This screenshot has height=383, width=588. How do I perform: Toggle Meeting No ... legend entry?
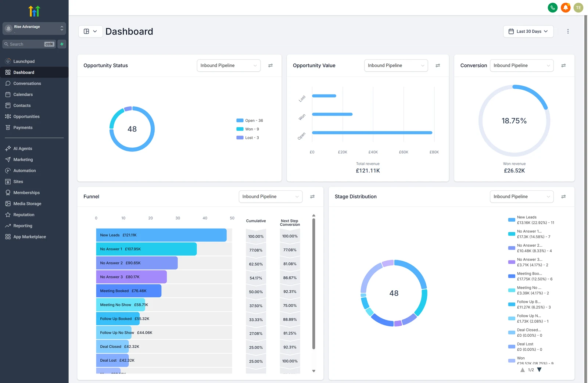[528, 290]
